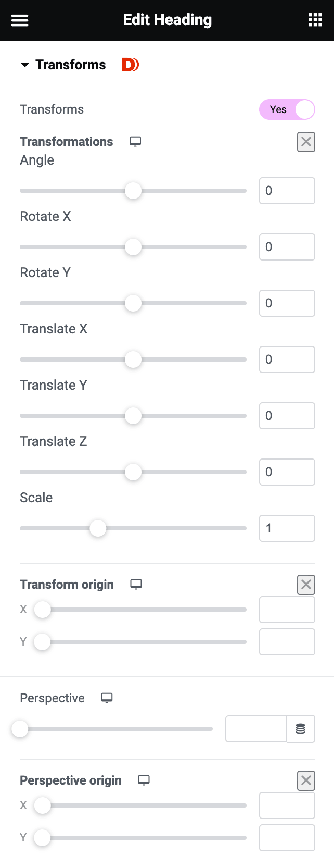Screen dimensions: 334x868
Task: Click responsive device icon next to Transform origin
Action: tap(136, 585)
